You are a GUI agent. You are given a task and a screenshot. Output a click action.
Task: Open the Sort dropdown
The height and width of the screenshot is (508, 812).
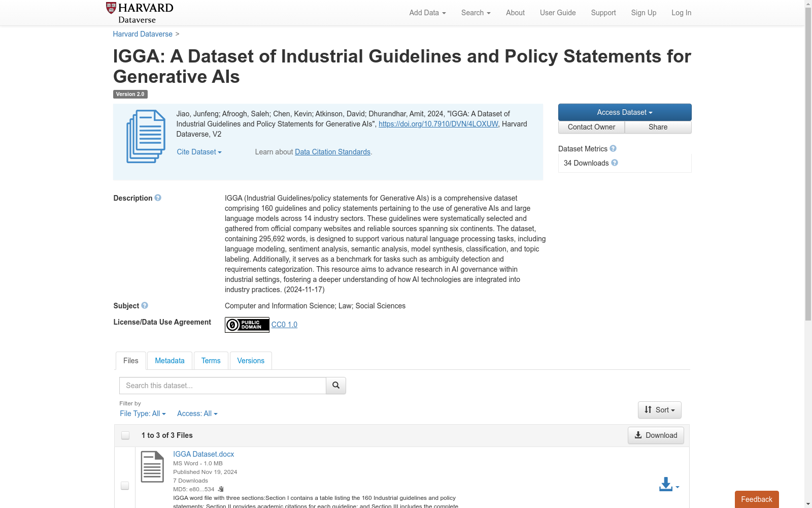(660, 410)
